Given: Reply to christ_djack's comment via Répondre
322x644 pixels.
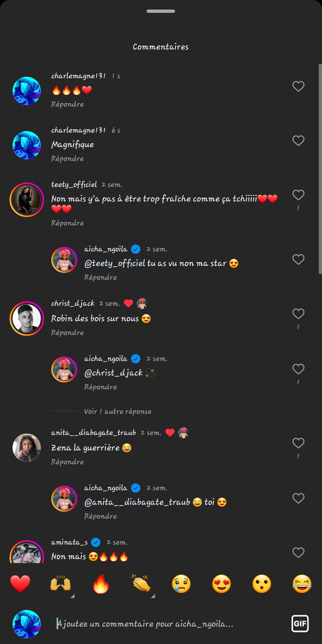Looking at the screenshot, I should [x=67, y=333].
